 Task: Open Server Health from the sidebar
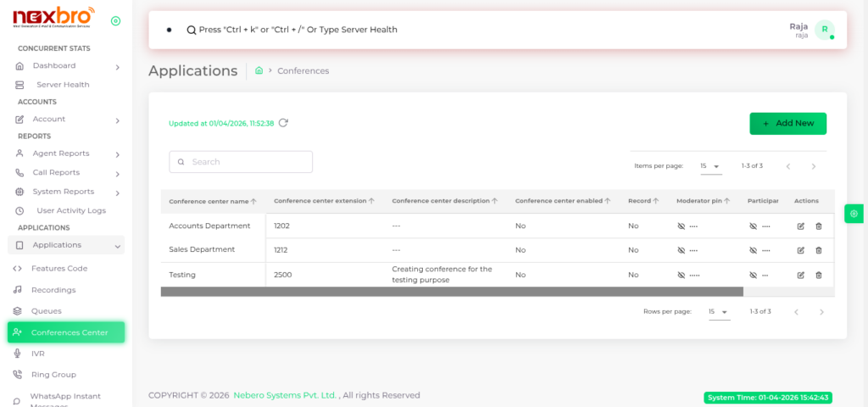point(62,85)
